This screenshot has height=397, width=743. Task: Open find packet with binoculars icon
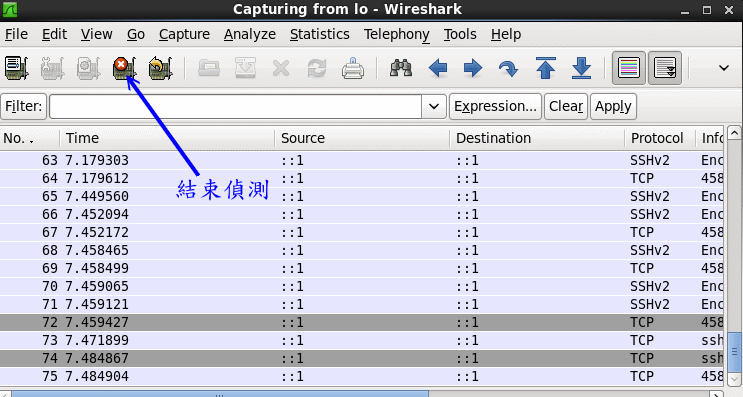[401, 68]
